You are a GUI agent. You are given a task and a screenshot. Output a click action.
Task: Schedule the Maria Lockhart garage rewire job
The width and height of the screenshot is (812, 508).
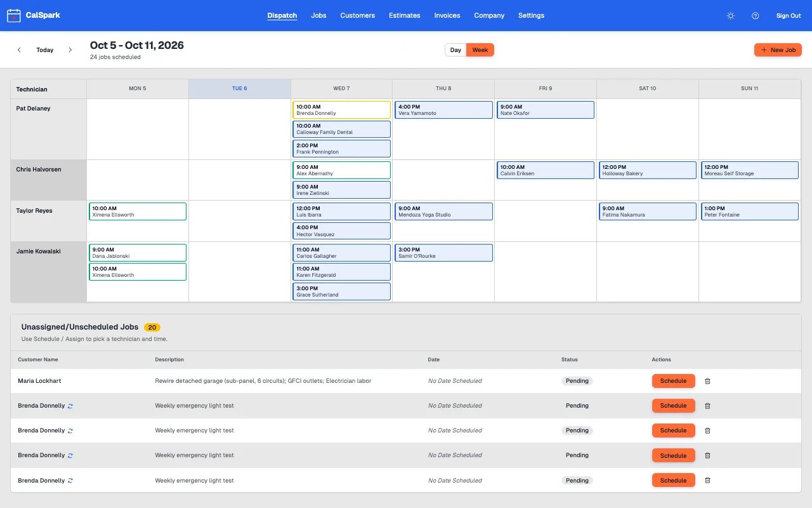click(x=673, y=381)
